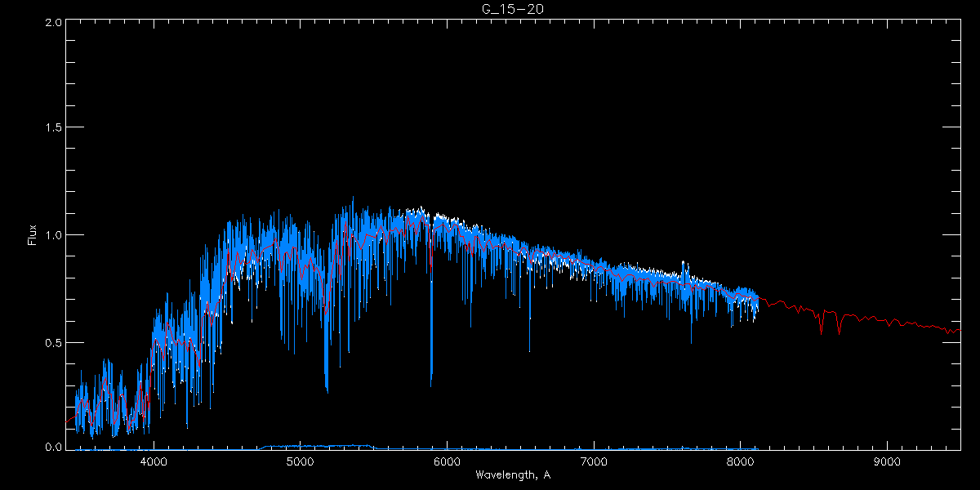
Task: Select the 8000 x-axis tick label
Action: point(740,461)
